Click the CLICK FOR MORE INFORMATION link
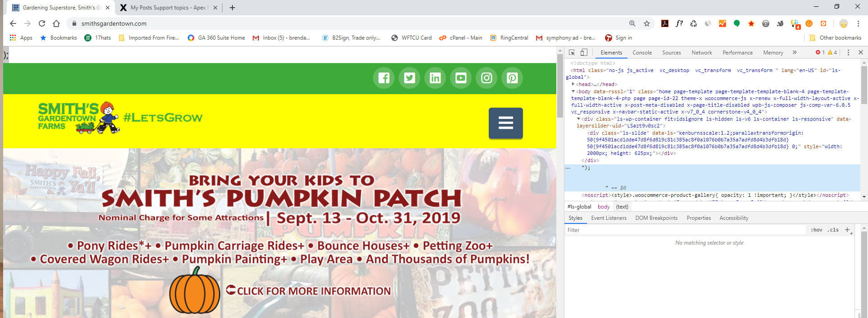Viewport: 868px width, 318px height. point(309,291)
